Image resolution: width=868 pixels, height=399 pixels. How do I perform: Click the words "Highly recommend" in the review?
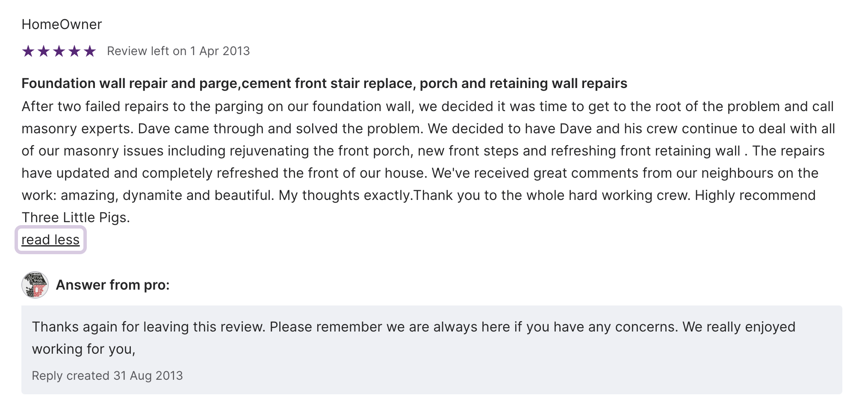click(755, 195)
